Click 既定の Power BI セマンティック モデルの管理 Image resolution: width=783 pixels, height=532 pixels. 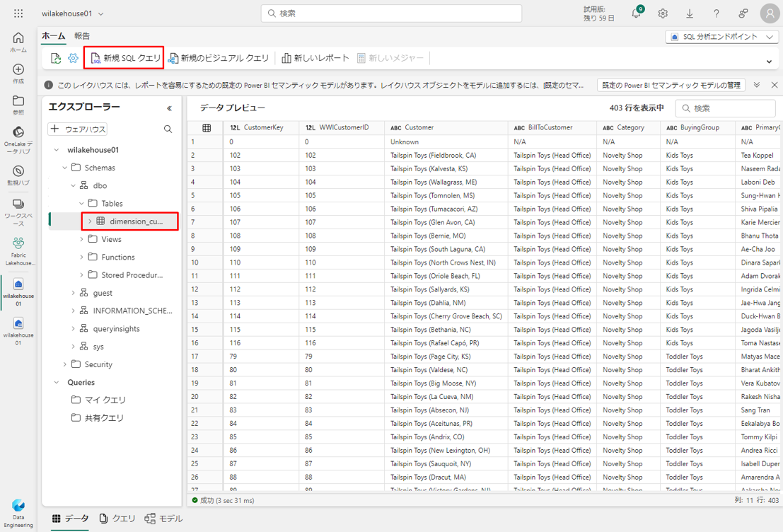[671, 86]
